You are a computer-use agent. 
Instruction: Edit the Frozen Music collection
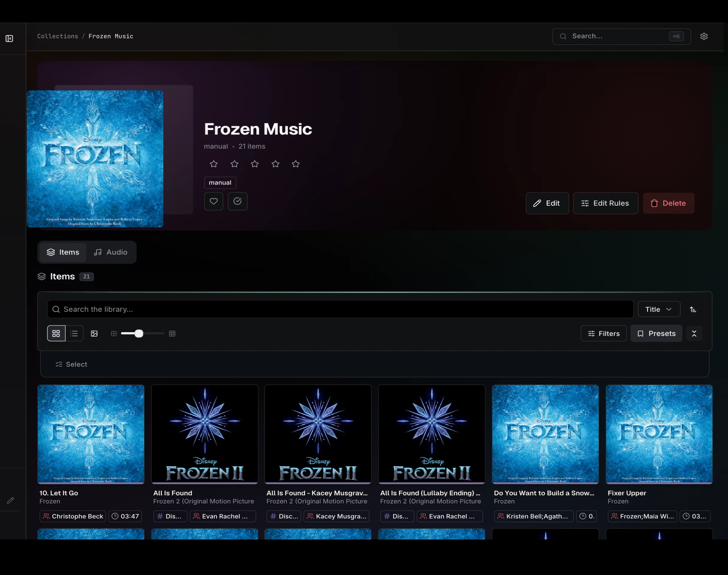tap(547, 203)
